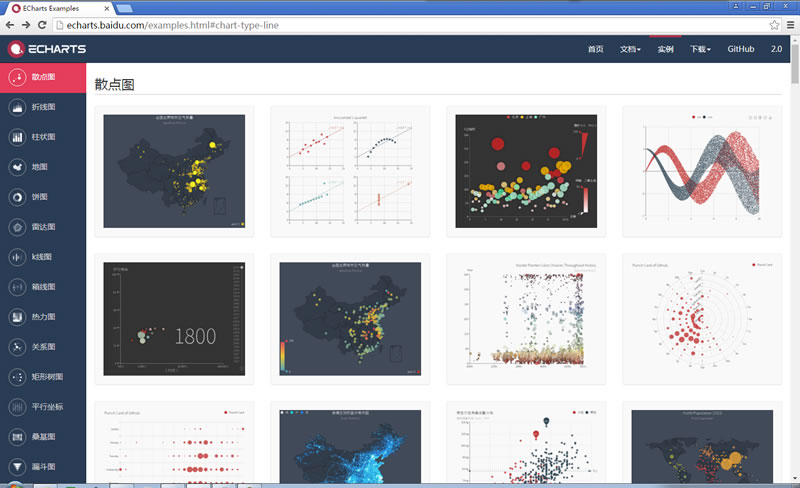Click the radar chart (雷达图) sidebar icon
This screenshot has width=800, height=488.
[x=17, y=227]
